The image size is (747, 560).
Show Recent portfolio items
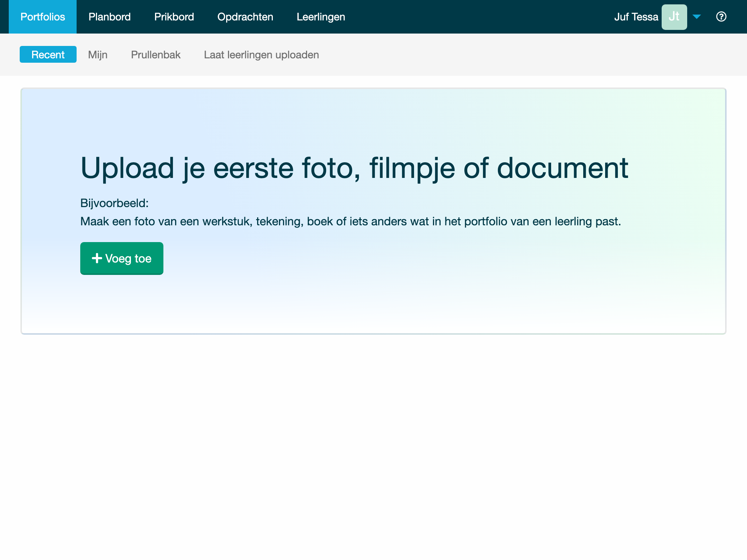[48, 54]
